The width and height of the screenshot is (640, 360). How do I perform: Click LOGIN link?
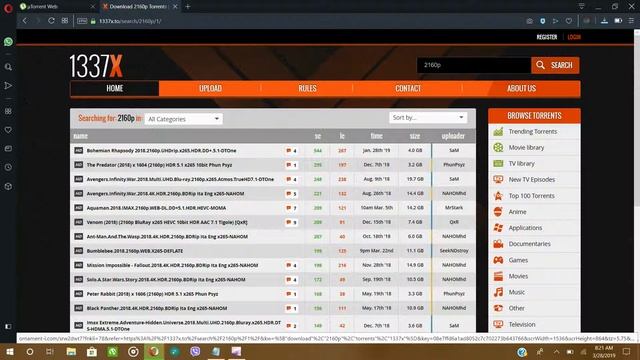(574, 37)
